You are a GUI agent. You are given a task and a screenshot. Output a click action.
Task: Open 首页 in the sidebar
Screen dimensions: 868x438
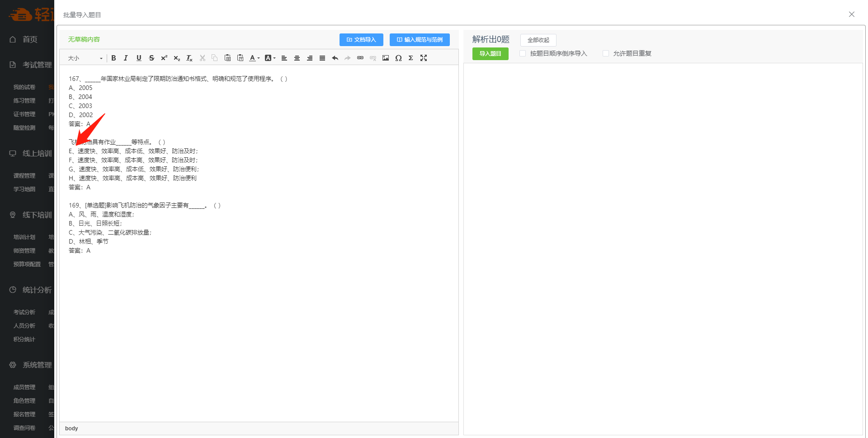30,39
